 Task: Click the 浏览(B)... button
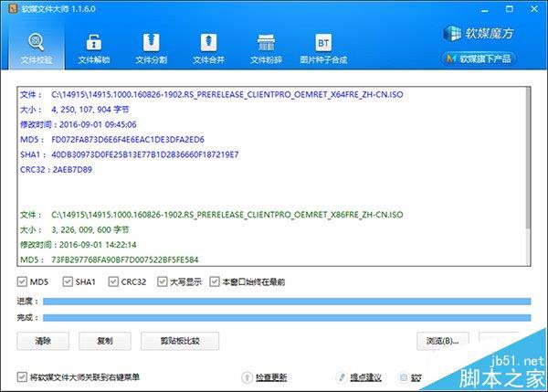click(x=442, y=341)
